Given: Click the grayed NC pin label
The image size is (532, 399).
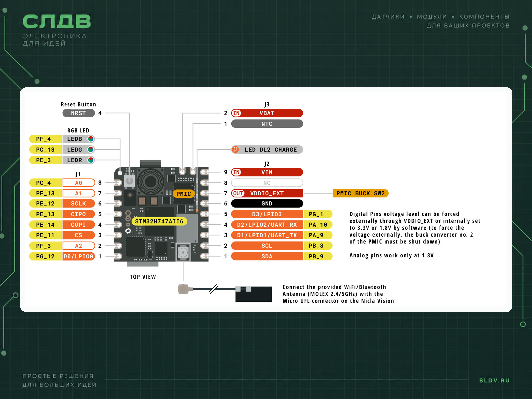Looking at the screenshot, I should (267, 183).
